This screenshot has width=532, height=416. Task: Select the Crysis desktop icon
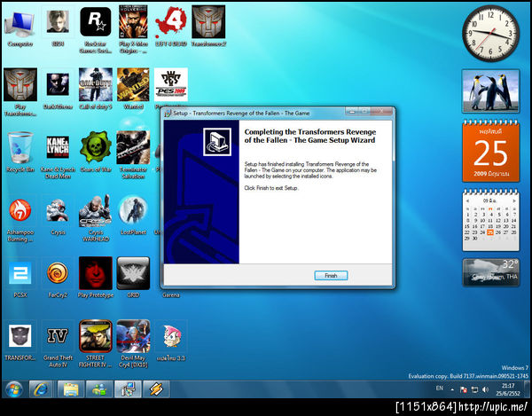click(x=58, y=216)
